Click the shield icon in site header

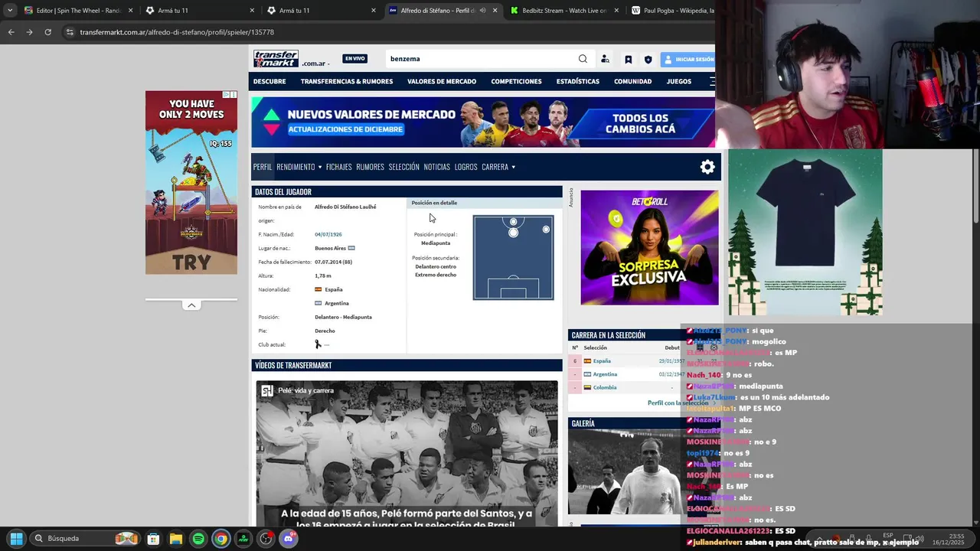[648, 59]
